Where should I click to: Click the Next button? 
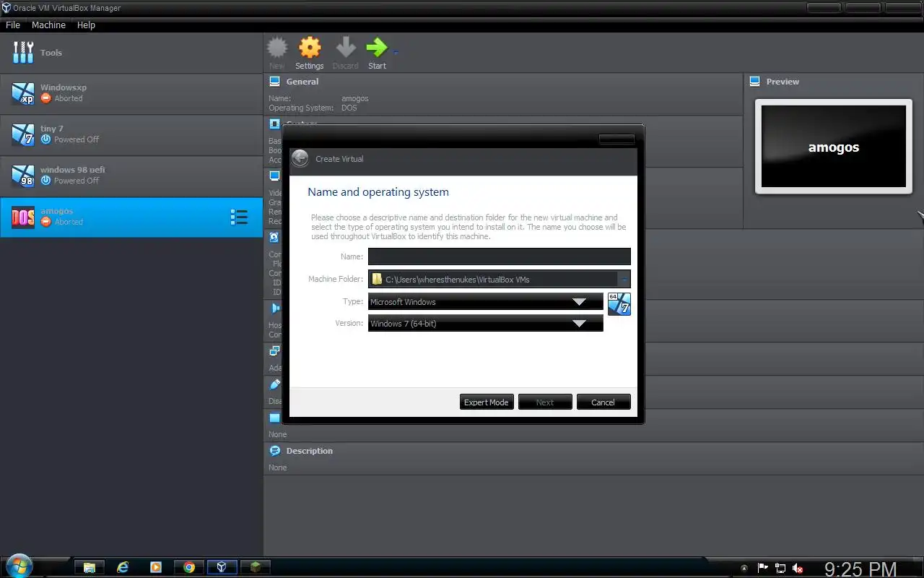(x=545, y=402)
